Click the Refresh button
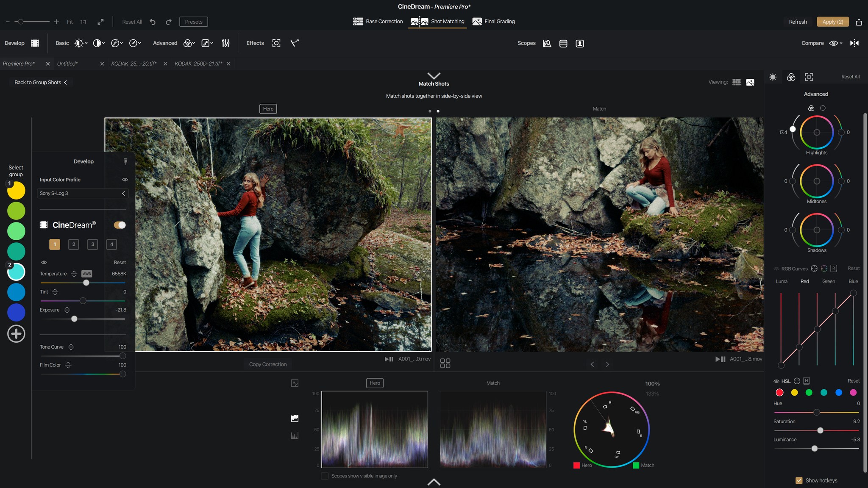This screenshot has height=488, width=868. click(798, 22)
